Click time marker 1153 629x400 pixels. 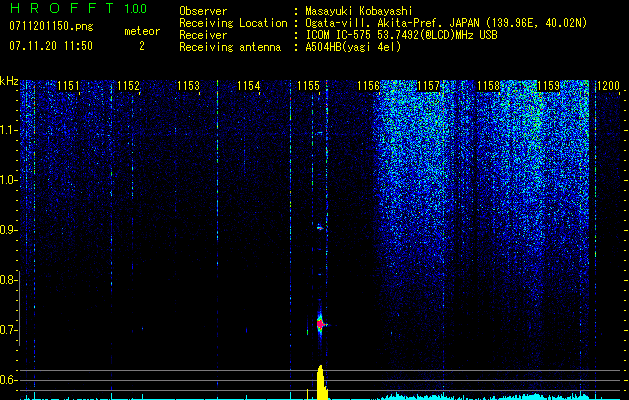click(189, 85)
